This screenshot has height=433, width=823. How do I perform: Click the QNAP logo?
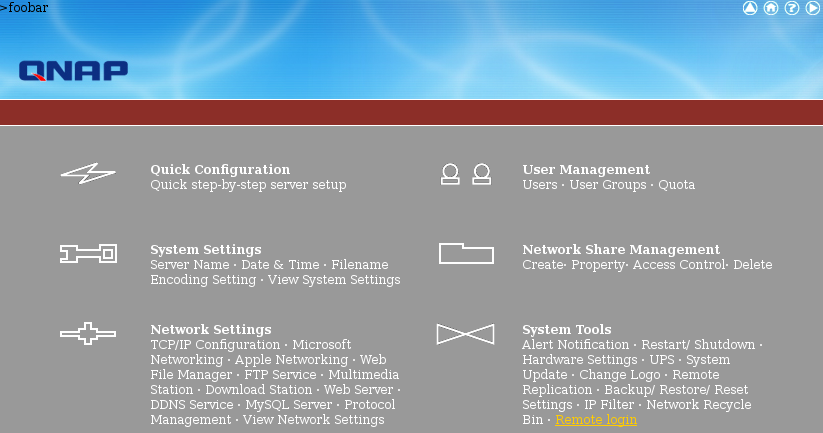pyautogui.click(x=73, y=71)
